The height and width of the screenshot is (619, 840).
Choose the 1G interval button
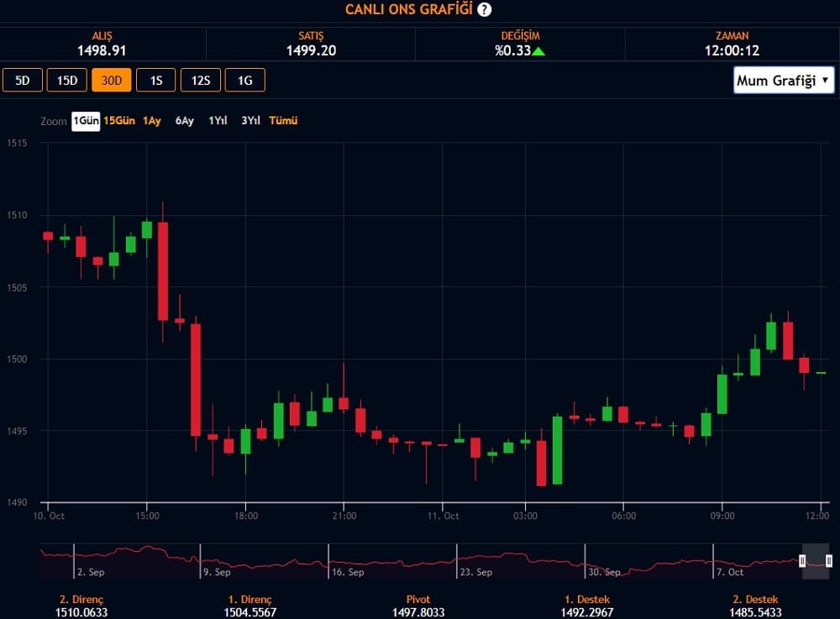[x=245, y=81]
